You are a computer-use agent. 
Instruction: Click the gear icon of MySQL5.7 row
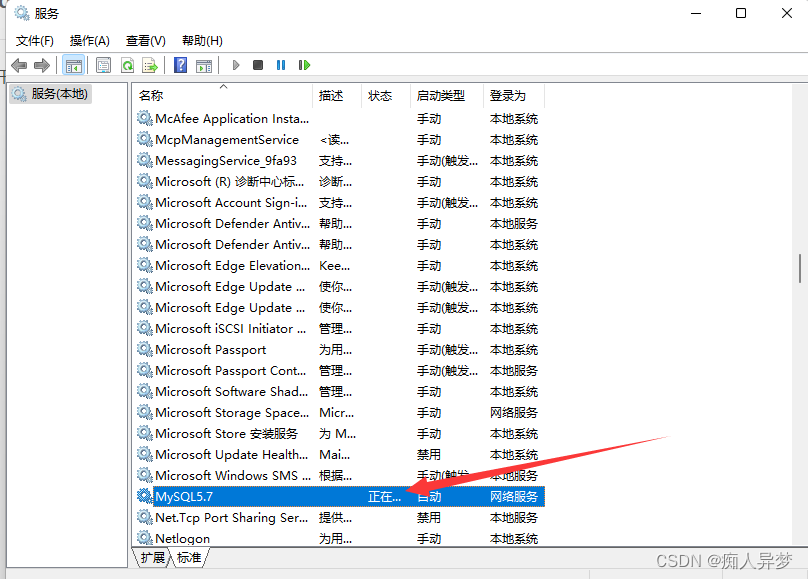coord(144,496)
